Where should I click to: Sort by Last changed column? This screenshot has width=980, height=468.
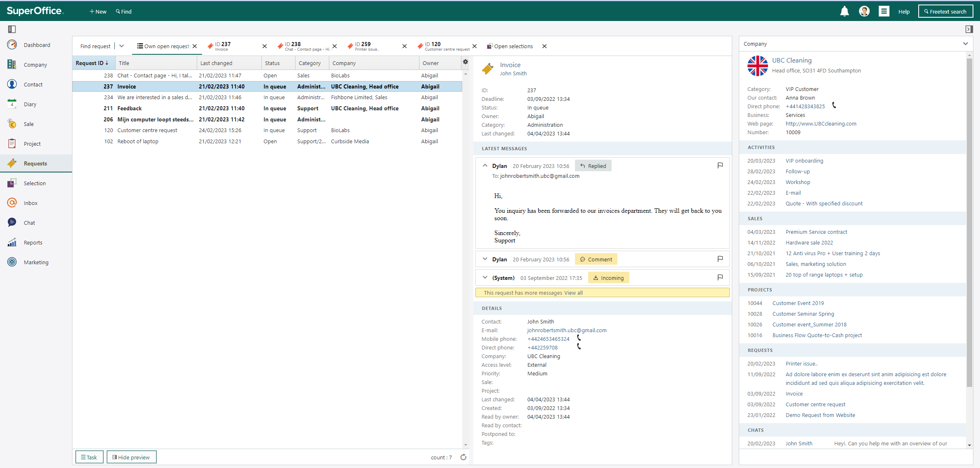tap(229, 63)
